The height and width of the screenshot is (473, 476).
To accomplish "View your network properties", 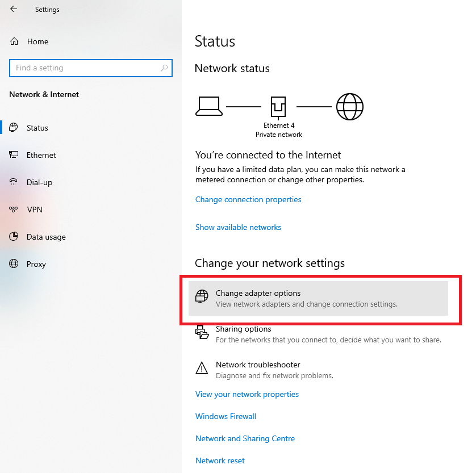I will (247, 395).
